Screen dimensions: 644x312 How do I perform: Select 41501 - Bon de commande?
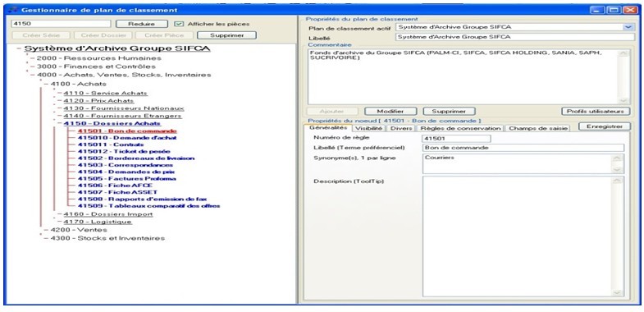point(127,131)
